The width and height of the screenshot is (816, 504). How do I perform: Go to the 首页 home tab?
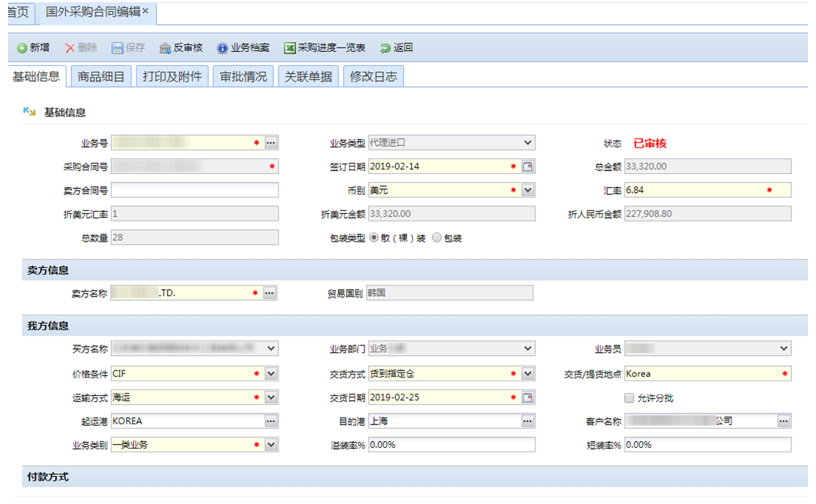point(18,12)
